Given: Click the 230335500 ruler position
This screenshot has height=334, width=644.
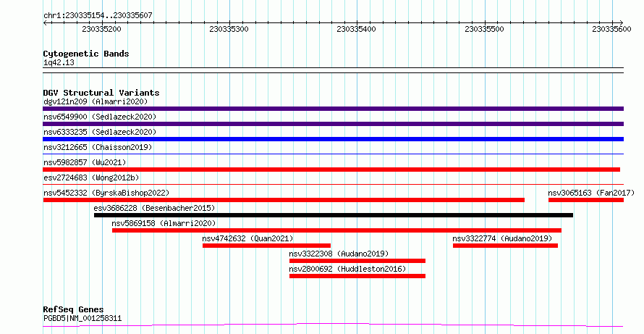Looking at the screenshot, I should (x=484, y=29).
